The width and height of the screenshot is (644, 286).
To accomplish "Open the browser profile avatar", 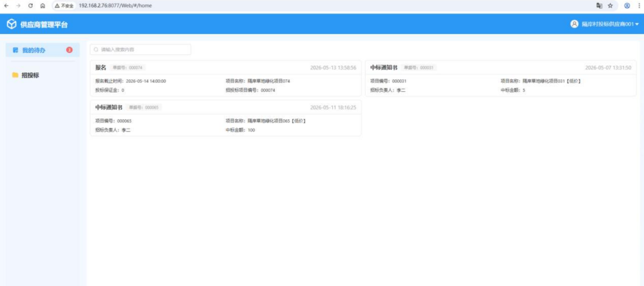I will point(627,6).
